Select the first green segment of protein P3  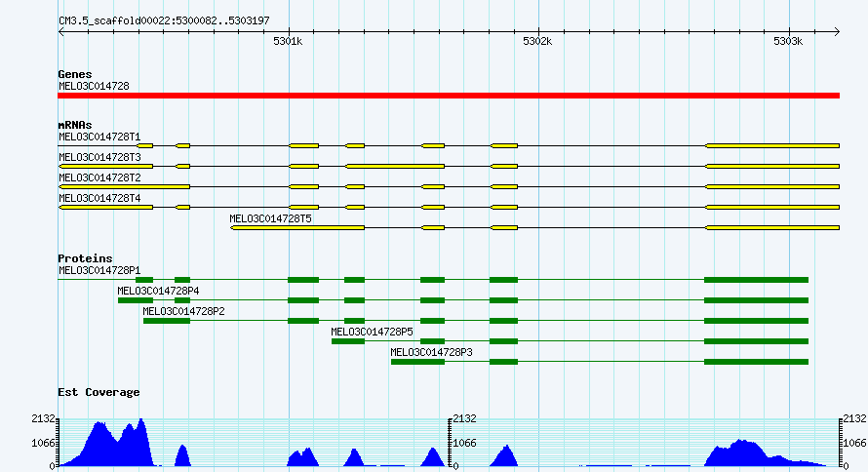pyautogui.click(x=418, y=362)
